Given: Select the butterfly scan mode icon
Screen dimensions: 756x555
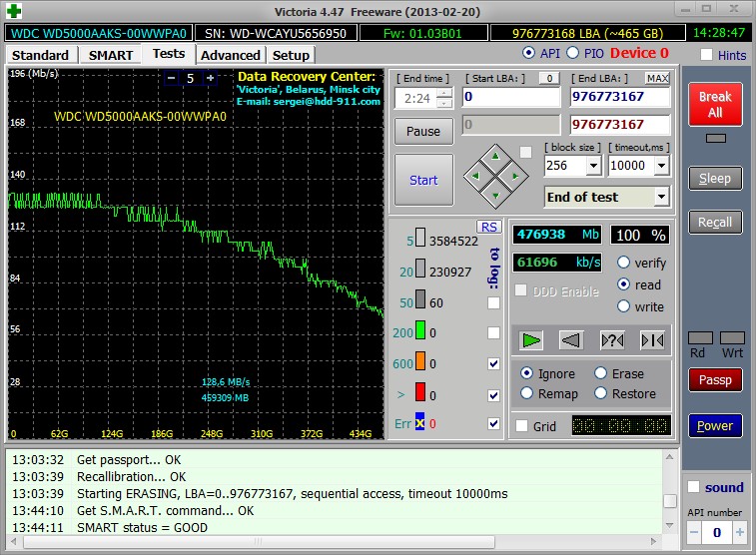Looking at the screenshot, I should 652,340.
